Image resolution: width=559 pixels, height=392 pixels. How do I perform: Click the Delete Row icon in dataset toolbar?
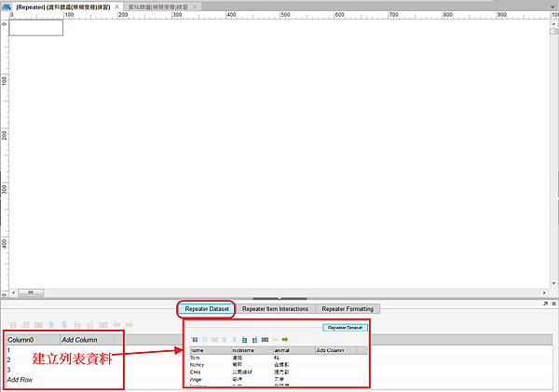click(x=38, y=325)
